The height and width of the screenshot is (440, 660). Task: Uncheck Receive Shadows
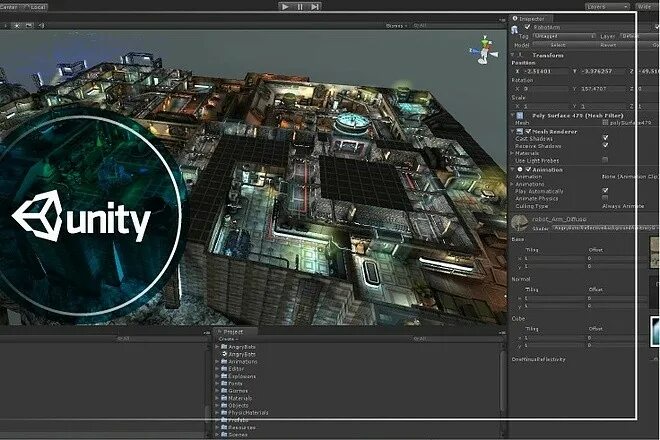(605, 145)
